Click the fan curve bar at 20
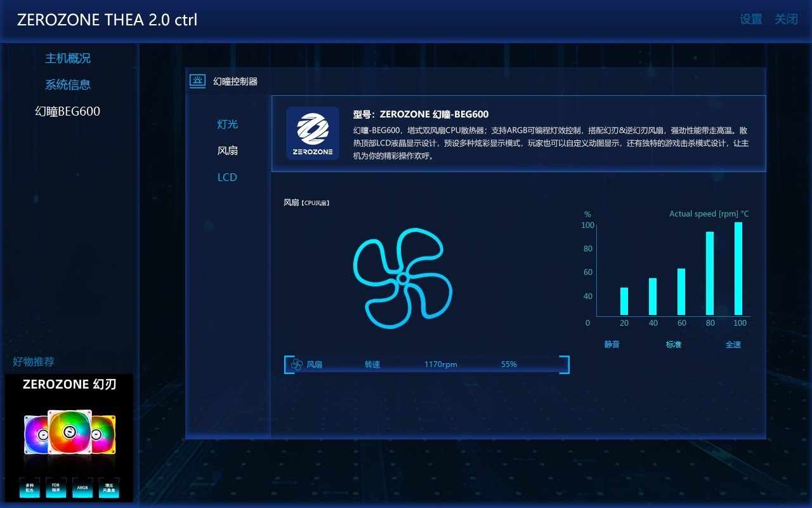The image size is (812, 508). tap(624, 302)
